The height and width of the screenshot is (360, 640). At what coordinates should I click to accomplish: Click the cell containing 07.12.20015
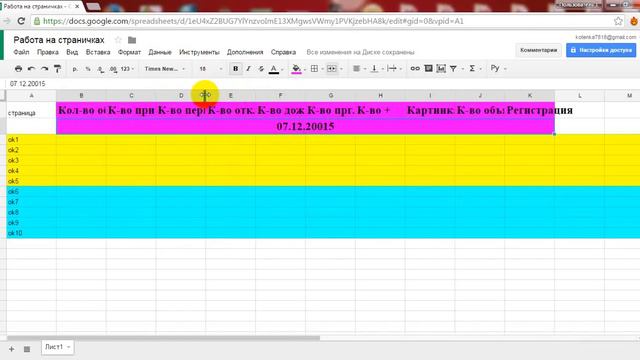coord(305,127)
